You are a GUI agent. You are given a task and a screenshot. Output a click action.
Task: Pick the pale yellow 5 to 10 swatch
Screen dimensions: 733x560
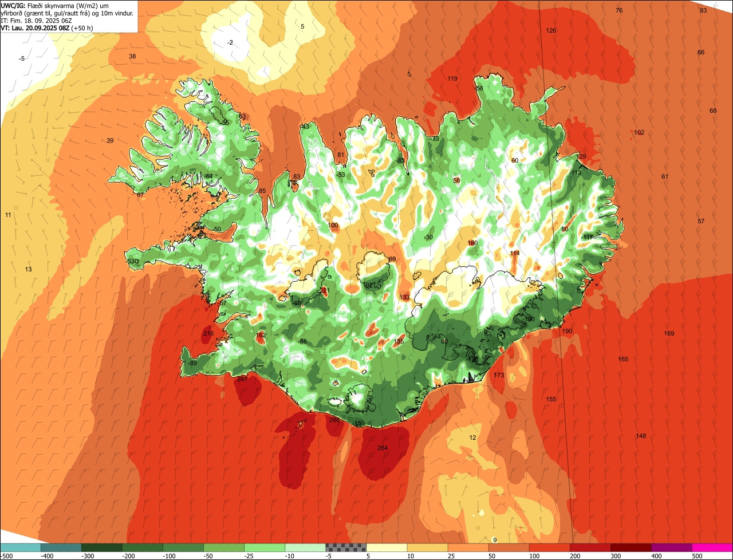[387, 547]
